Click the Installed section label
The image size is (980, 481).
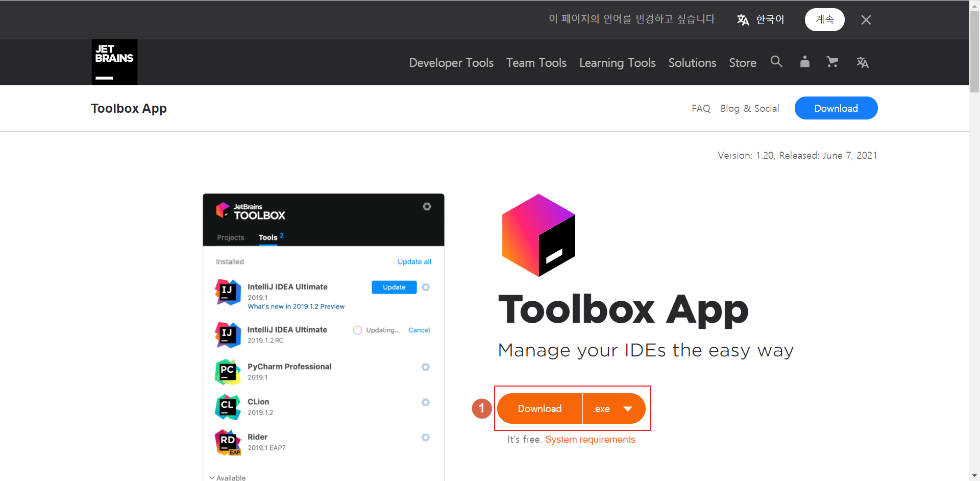[x=230, y=261]
